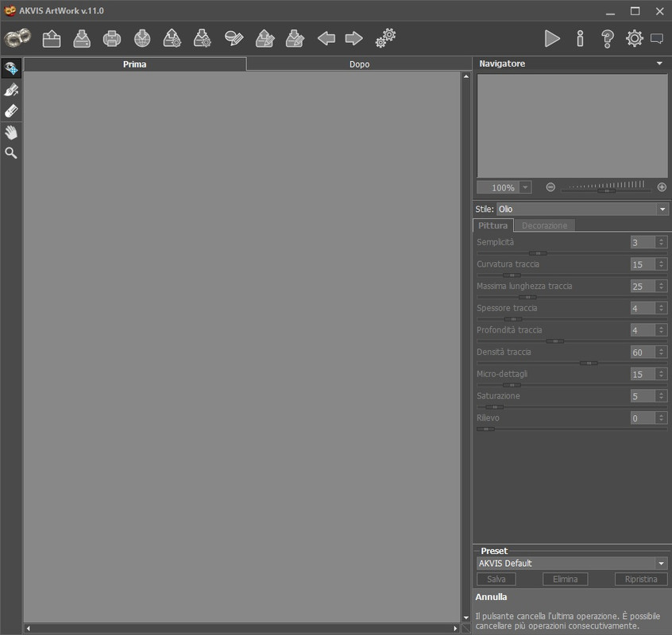Image resolution: width=672 pixels, height=635 pixels.
Task: Click the Curvatura traccia spinner arrows
Action: [662, 264]
